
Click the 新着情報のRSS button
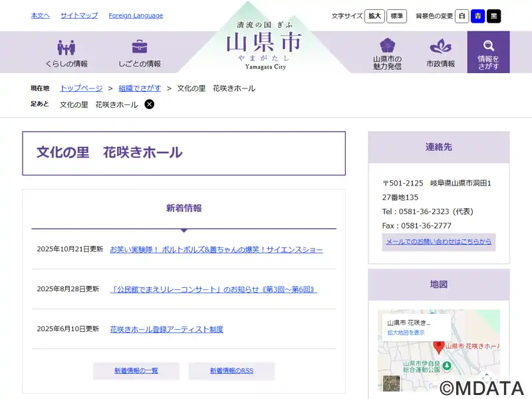[231, 371]
